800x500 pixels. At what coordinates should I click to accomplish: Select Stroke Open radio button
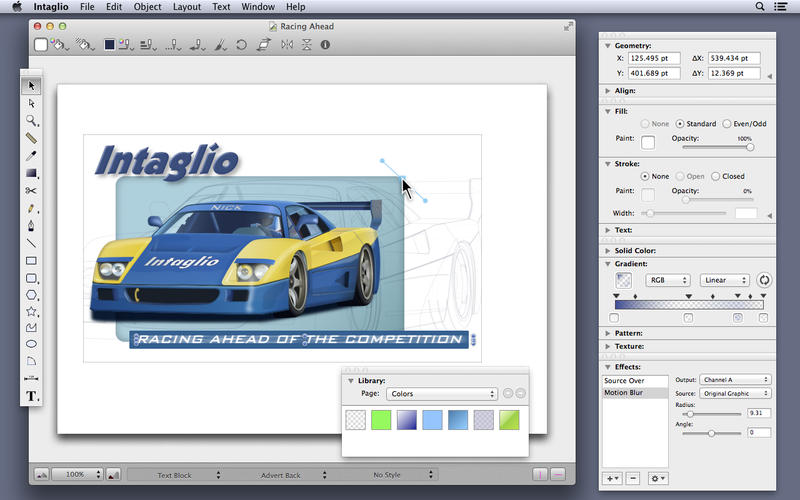click(680, 176)
